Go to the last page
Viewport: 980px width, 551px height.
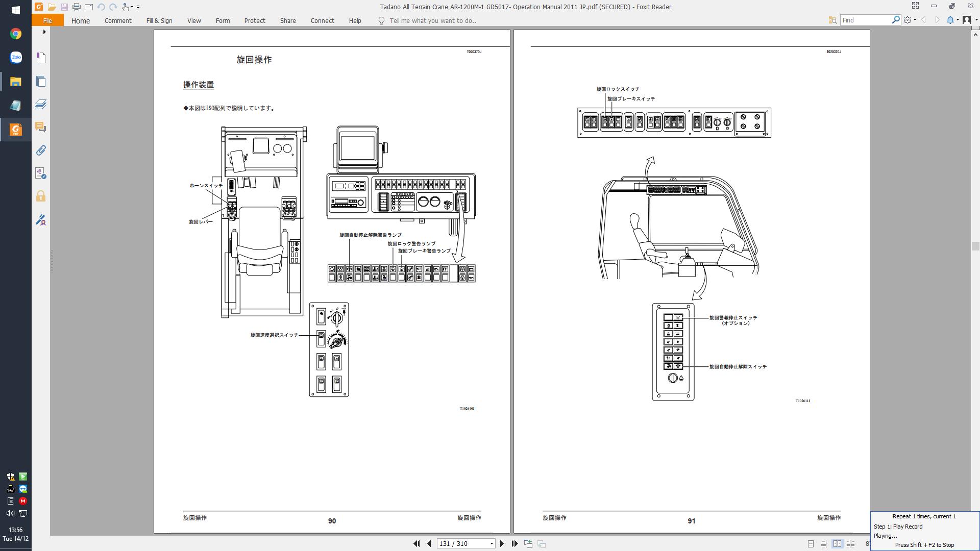(x=514, y=544)
